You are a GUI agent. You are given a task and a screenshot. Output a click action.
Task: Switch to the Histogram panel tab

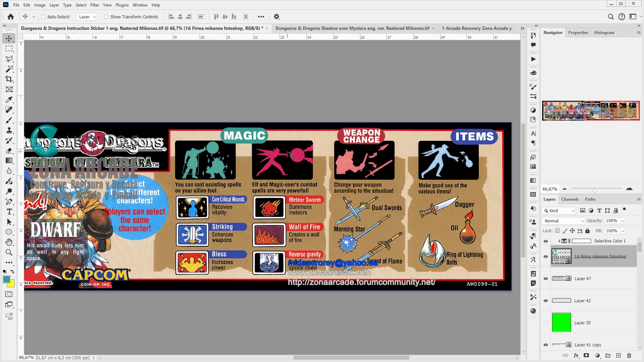tap(604, 33)
